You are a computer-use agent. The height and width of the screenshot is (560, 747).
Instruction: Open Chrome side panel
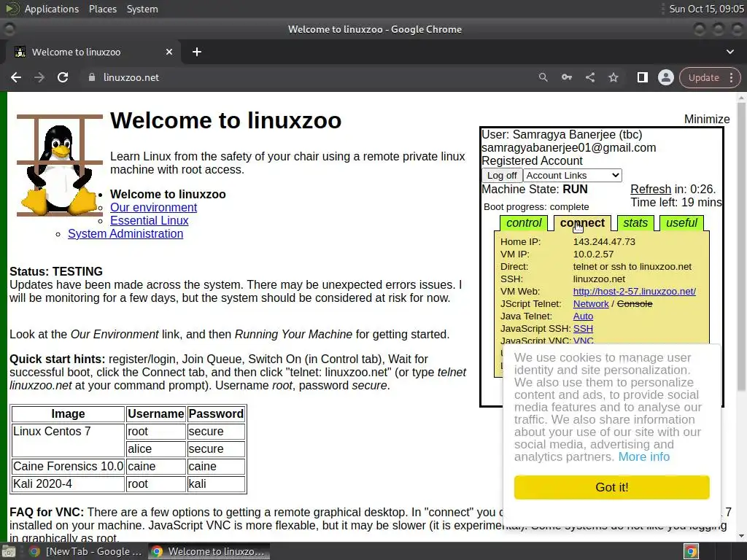point(643,77)
